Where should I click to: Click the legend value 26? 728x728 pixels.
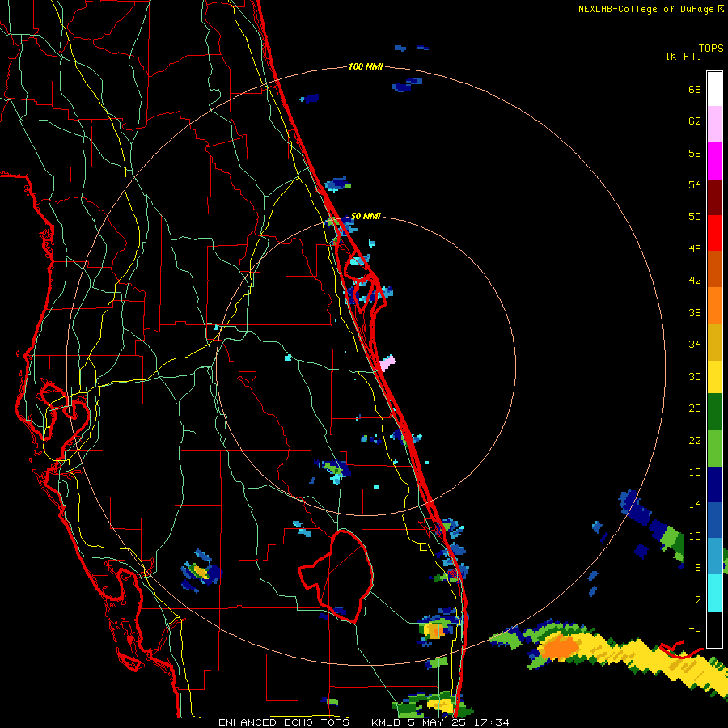tap(695, 408)
